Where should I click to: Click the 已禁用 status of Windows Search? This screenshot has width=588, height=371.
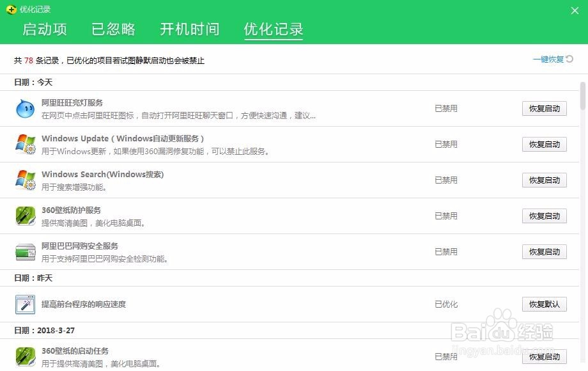(x=446, y=180)
